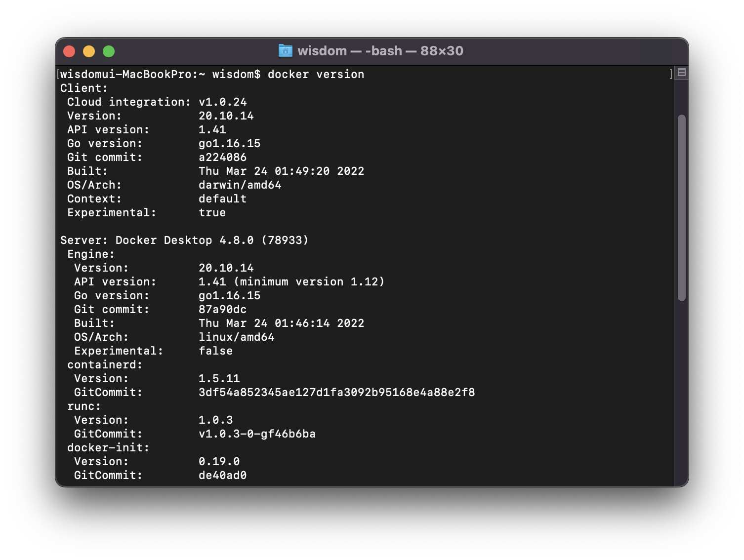Image resolution: width=744 pixels, height=560 pixels.
Task: Click OS/Arch value 'linux/amd64'
Action: 237,337
